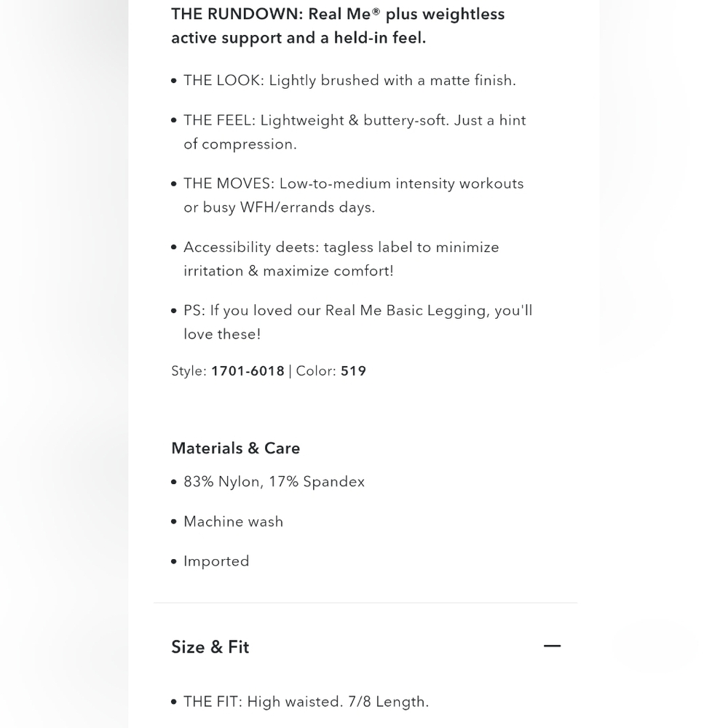The height and width of the screenshot is (728, 728).
Task: Click the Imported list item
Action: coord(216,561)
